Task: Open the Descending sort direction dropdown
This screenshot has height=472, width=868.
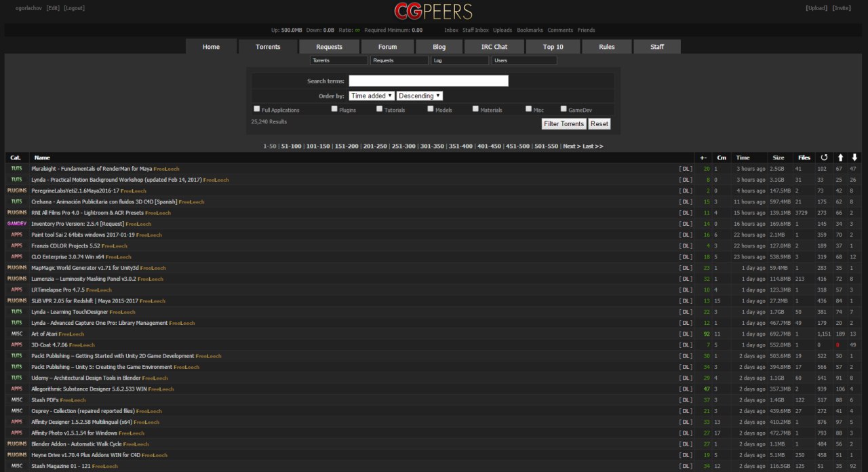Action: [x=420, y=96]
